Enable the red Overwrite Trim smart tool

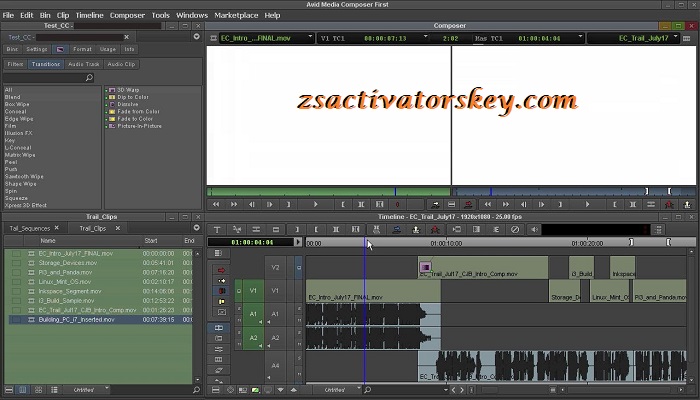coord(221,291)
